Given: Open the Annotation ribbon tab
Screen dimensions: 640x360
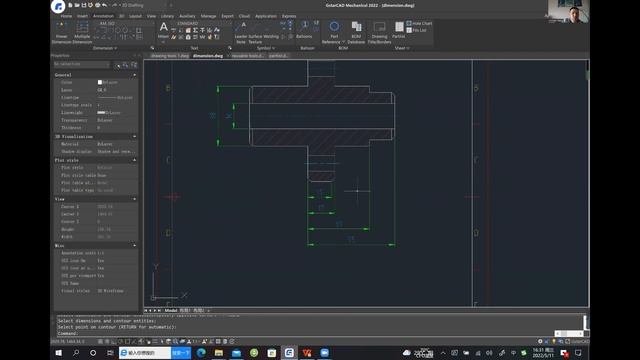Looking at the screenshot, I should (103, 16).
